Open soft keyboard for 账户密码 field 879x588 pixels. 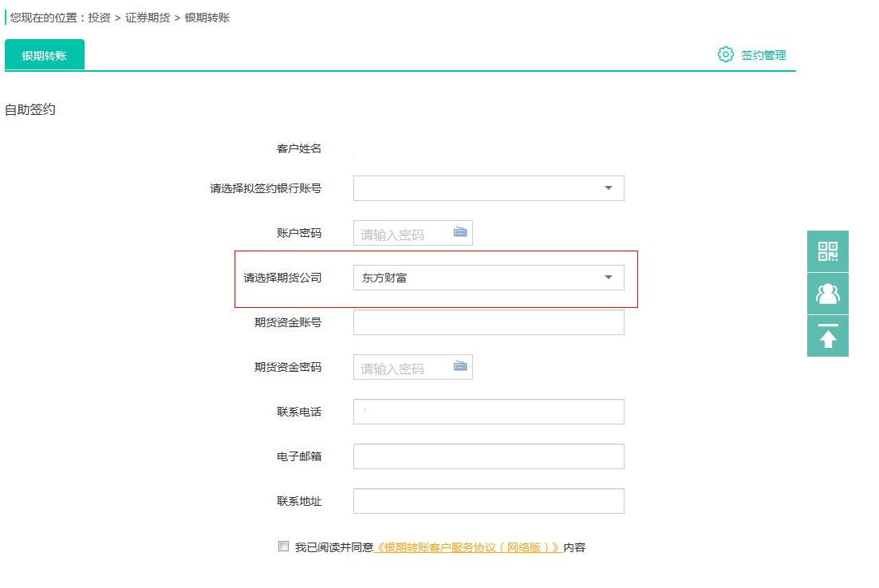(460, 232)
